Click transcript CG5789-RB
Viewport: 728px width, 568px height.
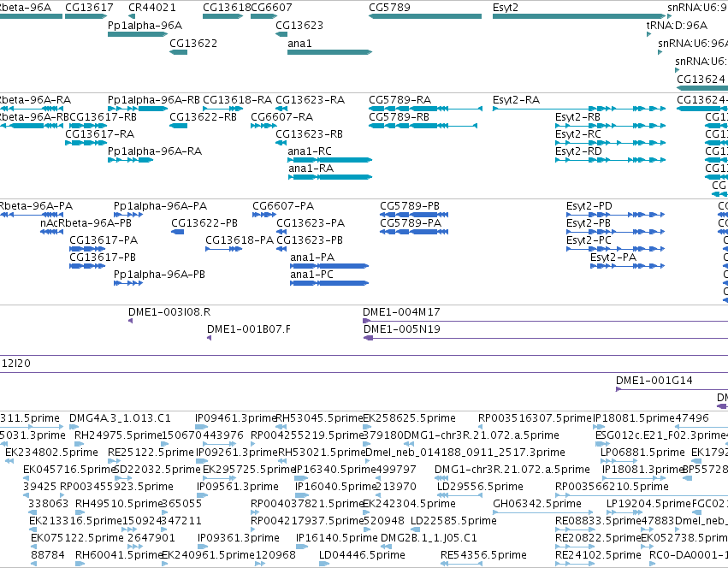click(423, 126)
